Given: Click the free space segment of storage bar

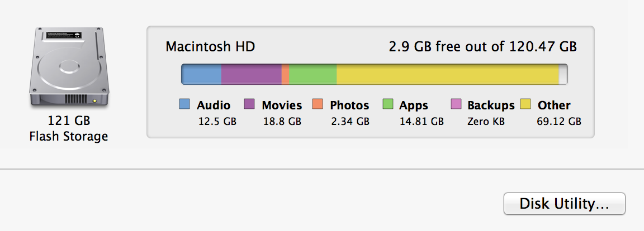Looking at the screenshot, I should click(563, 74).
